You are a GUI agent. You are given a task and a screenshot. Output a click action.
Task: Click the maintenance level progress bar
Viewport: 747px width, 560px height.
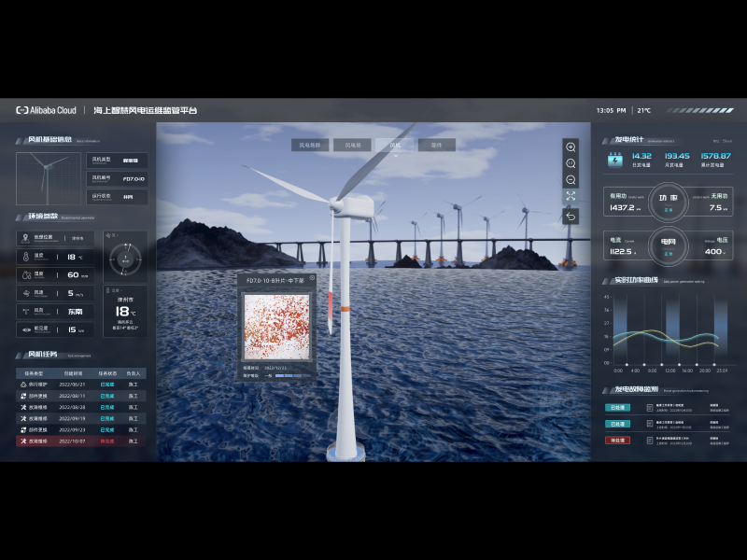291,376
